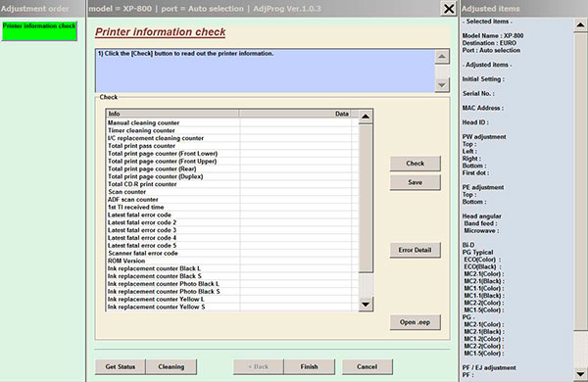Select I/C replacement cleaning counter row
Screen dimensions: 588x382
pyautogui.click(x=232, y=138)
